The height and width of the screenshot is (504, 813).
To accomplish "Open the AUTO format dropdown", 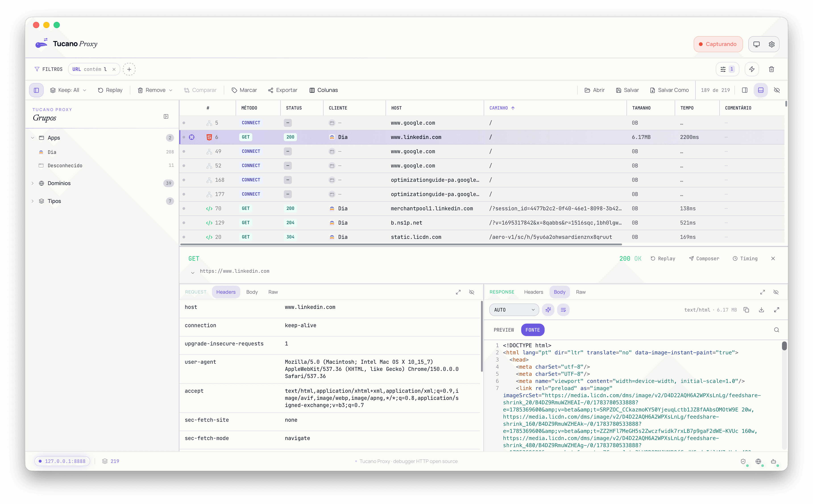I will point(514,310).
